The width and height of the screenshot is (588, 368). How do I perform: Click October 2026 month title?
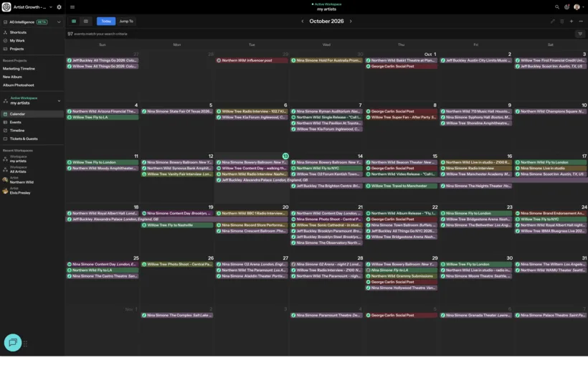(x=326, y=22)
